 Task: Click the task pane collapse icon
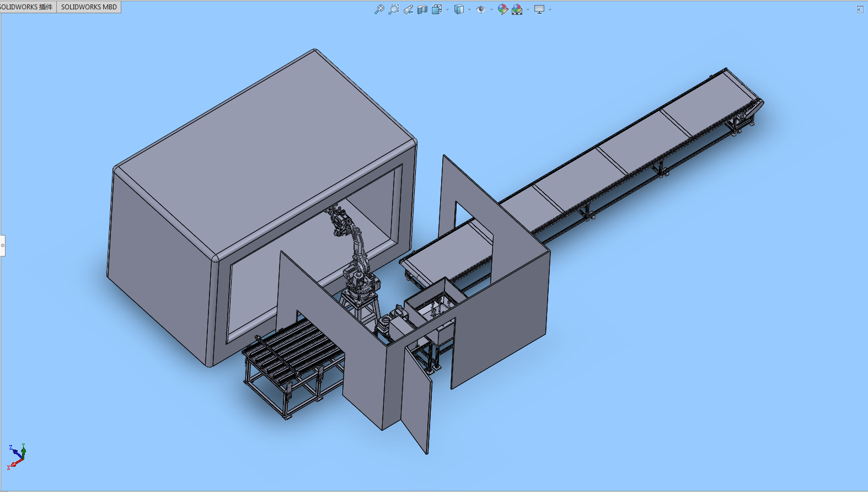pyautogui.click(x=860, y=9)
